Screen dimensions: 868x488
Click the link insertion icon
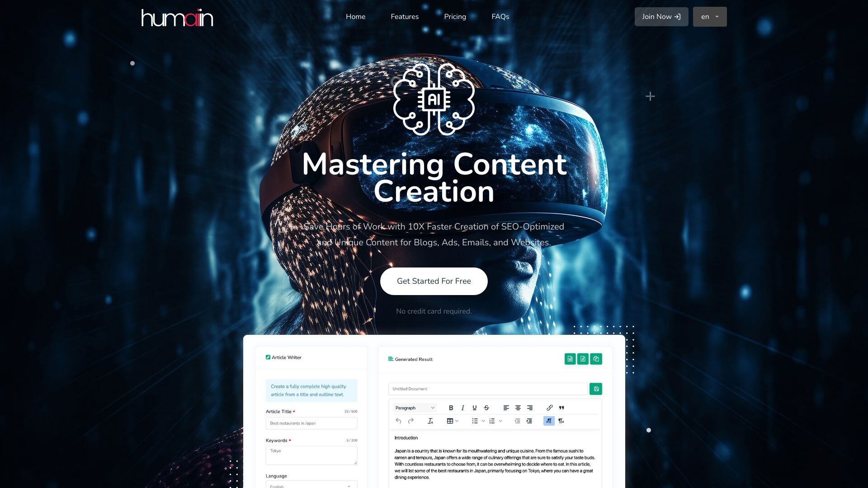[x=550, y=407]
